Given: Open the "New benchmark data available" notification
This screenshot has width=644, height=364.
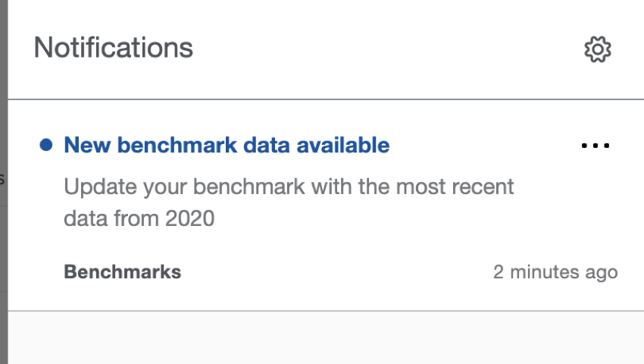Looking at the screenshot, I should (227, 145).
